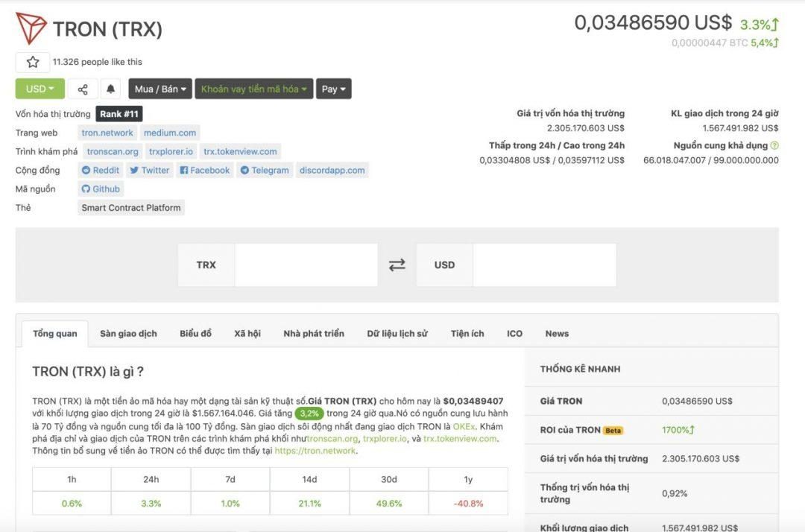Open the Reddit community link
The height and width of the screenshot is (532, 805).
click(x=101, y=171)
